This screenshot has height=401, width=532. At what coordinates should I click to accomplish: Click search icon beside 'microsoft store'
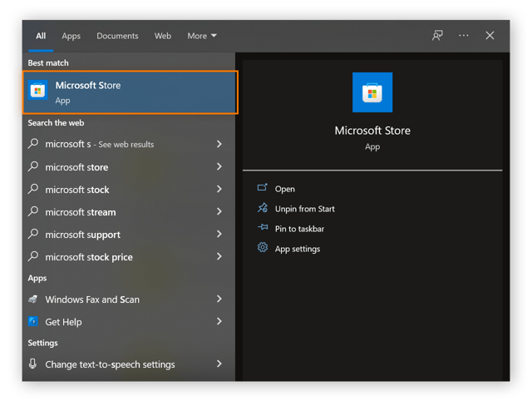point(33,166)
